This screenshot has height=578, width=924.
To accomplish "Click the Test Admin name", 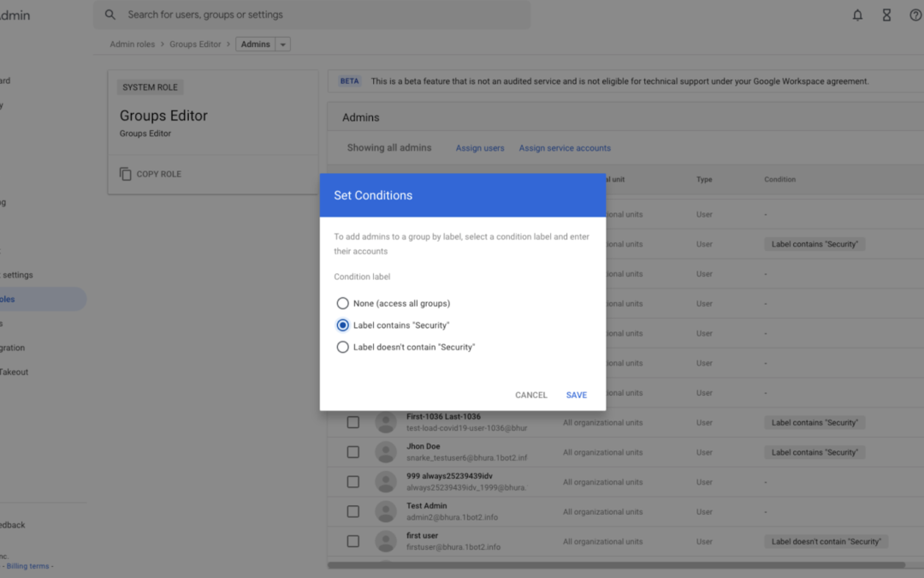I will click(427, 506).
